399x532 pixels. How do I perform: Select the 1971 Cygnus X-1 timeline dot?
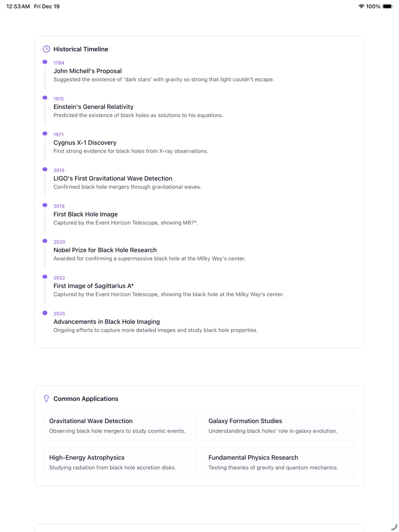point(45,134)
